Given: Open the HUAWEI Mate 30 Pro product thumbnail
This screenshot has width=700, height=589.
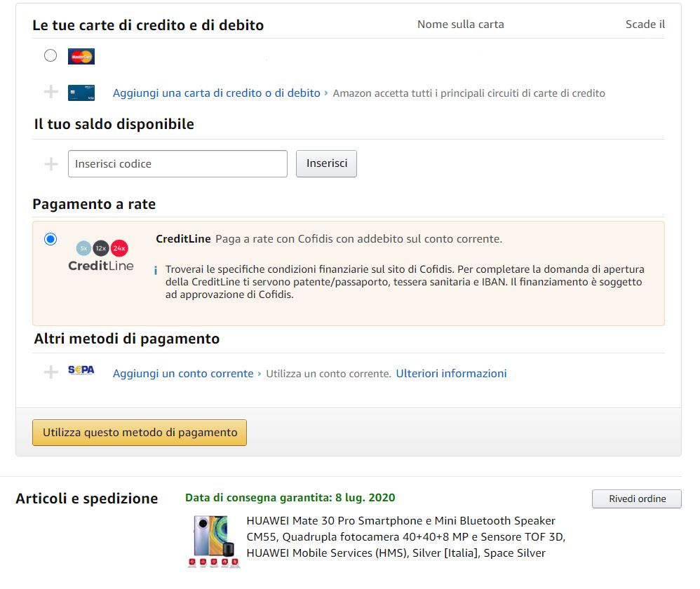Looking at the screenshot, I should pos(215,541).
